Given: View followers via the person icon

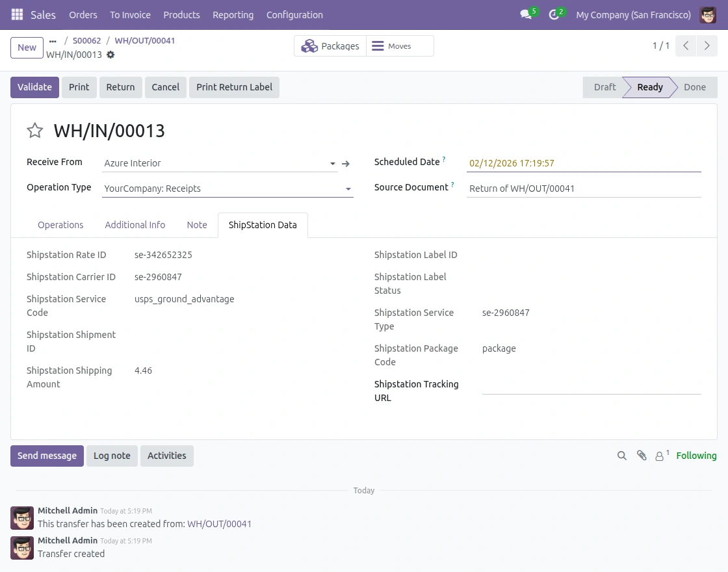Looking at the screenshot, I should (x=660, y=456).
